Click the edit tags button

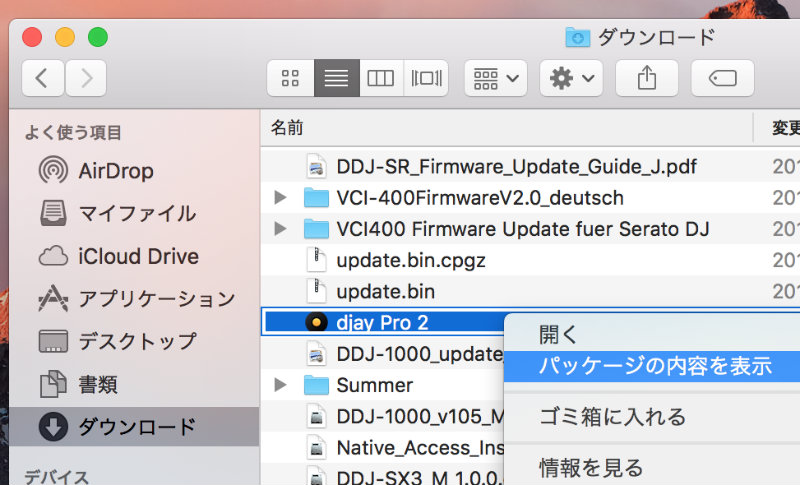coord(722,78)
